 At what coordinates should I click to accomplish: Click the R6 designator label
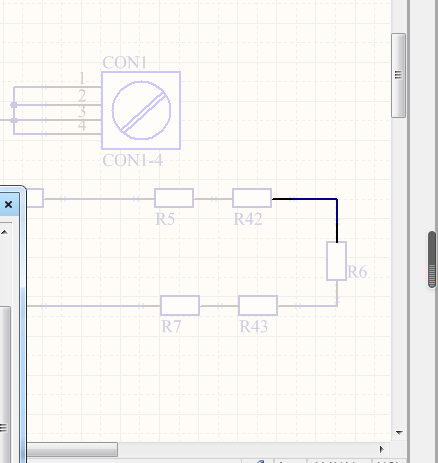[357, 272]
